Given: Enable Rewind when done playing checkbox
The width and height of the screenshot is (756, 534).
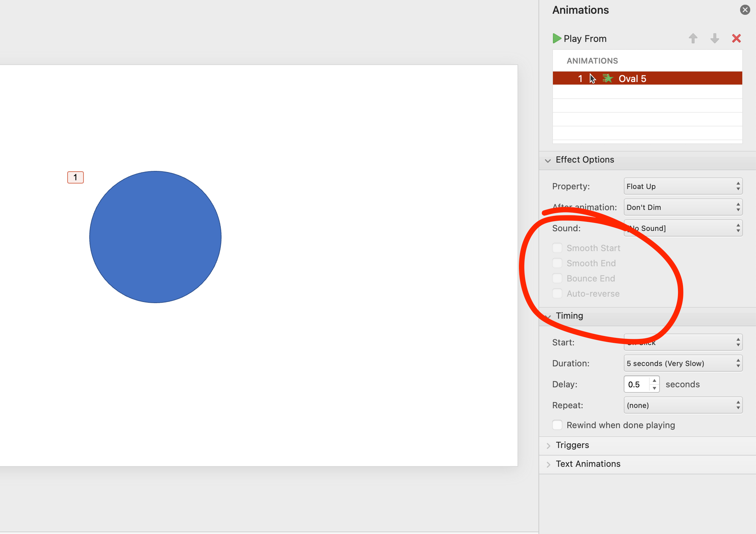Looking at the screenshot, I should point(557,425).
